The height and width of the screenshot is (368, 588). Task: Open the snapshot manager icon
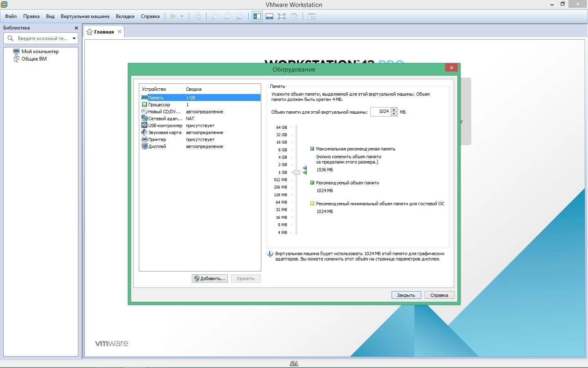click(240, 16)
